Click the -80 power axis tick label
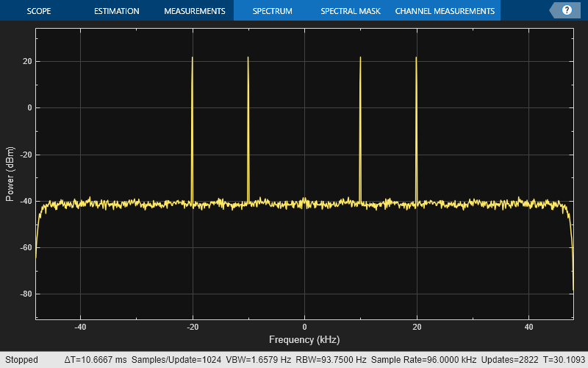This screenshot has height=368, width=588. pyautogui.click(x=26, y=294)
